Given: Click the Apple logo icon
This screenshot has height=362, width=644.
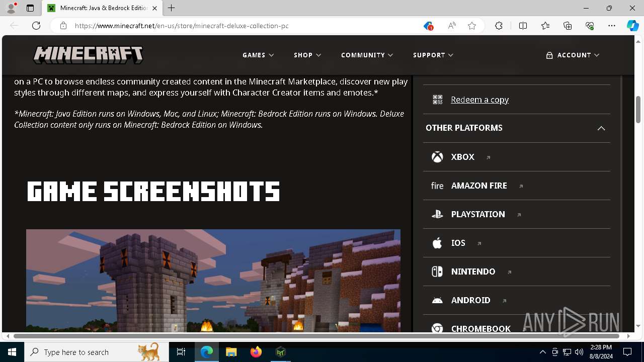Looking at the screenshot, I should coord(437,243).
